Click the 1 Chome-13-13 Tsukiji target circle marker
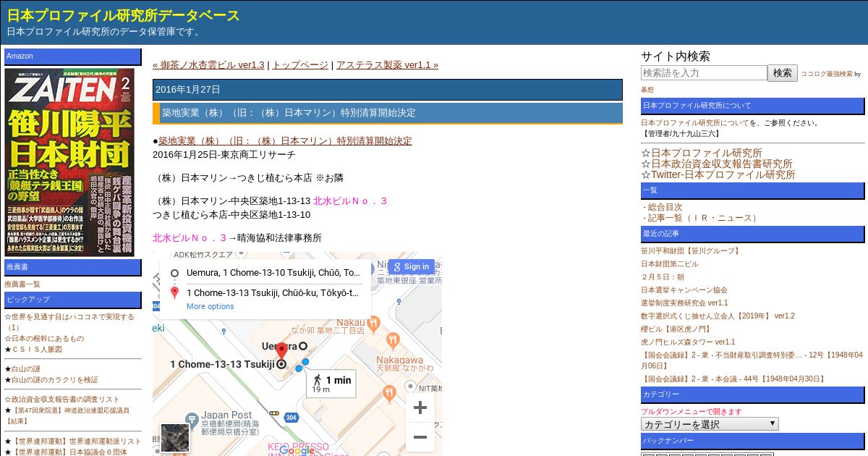This screenshot has width=868, height=456. pos(281,364)
